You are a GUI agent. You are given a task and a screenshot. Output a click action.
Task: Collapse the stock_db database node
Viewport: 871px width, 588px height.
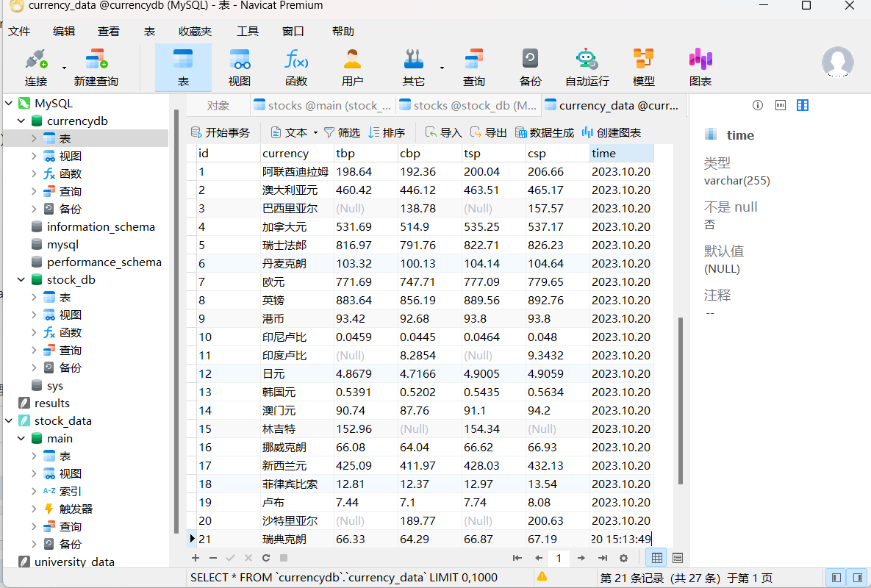[x=21, y=280]
